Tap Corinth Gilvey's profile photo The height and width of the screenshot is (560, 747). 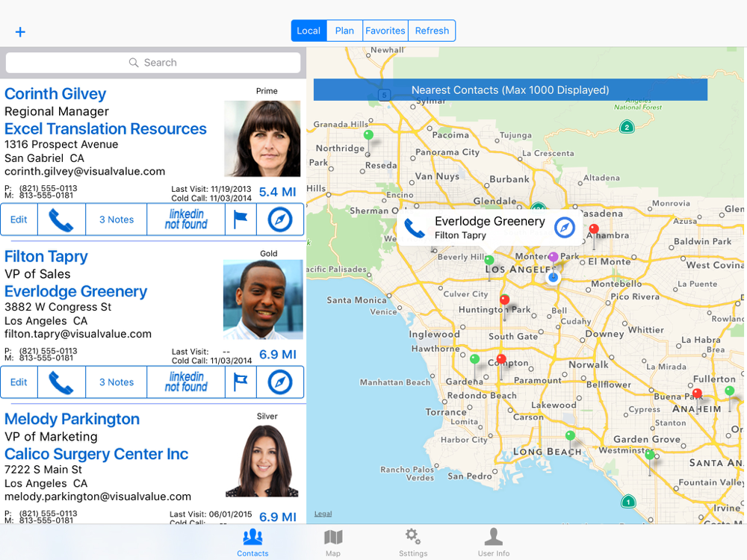(262, 139)
